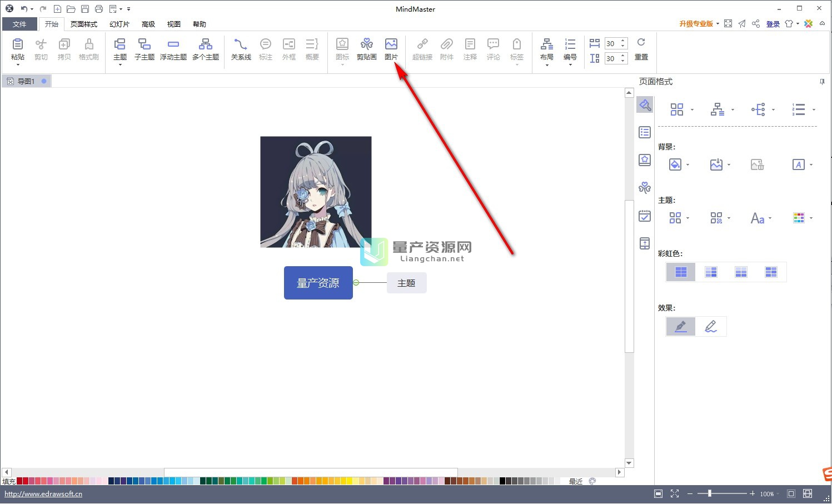The width and height of the screenshot is (832, 504).
Task: Switch to Slideshow (幻灯片) tab
Action: click(x=119, y=24)
